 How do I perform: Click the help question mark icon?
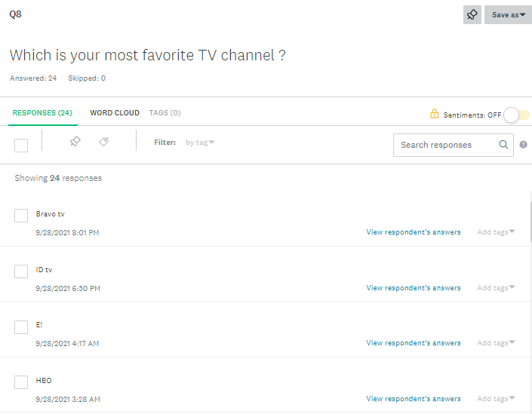click(523, 145)
